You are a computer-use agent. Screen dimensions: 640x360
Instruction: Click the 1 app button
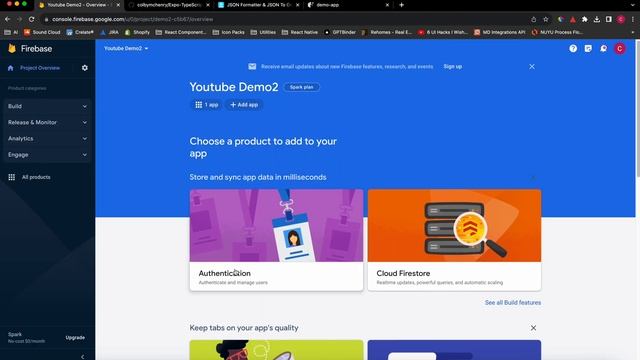click(207, 105)
